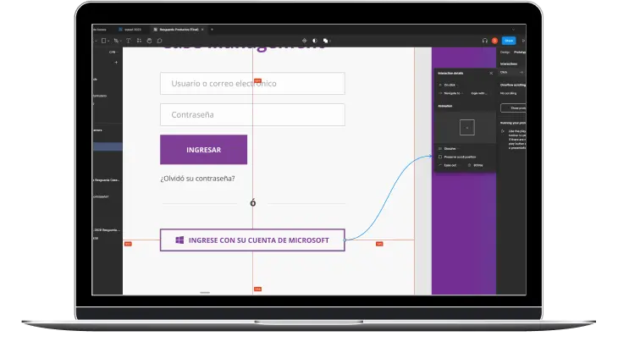Select the Frame tool in toolbar
Image resolution: width=618 pixels, height=364 pixels.
pyautogui.click(x=103, y=41)
